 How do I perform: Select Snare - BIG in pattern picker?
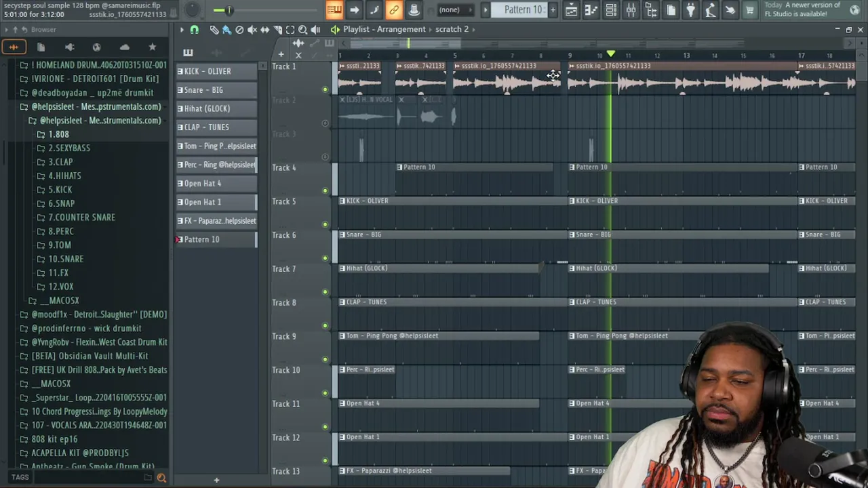tap(217, 89)
